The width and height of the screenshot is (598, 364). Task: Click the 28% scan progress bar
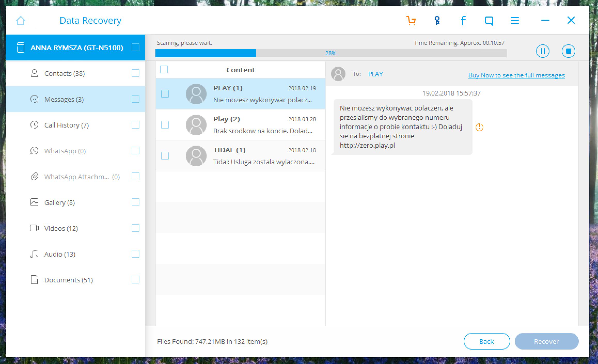pyautogui.click(x=331, y=53)
